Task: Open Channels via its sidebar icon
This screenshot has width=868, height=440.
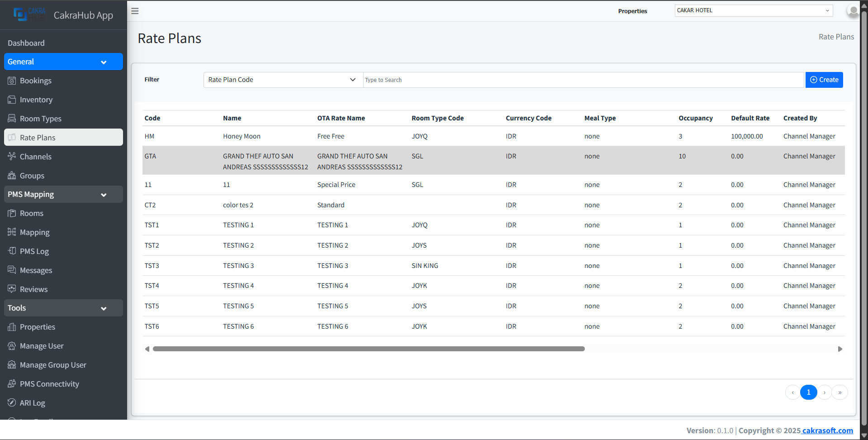Action: (x=12, y=157)
